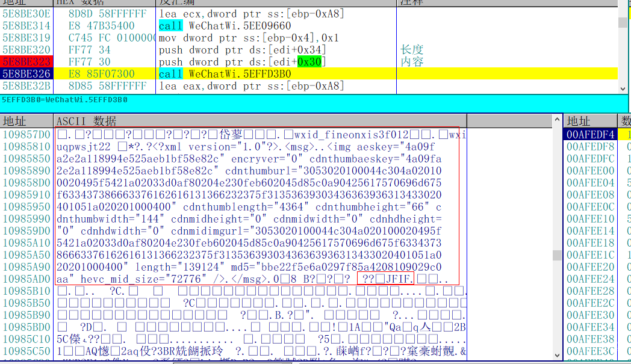Select dump address 10985A10
This screenshot has height=364, width=631.
pos(26,243)
